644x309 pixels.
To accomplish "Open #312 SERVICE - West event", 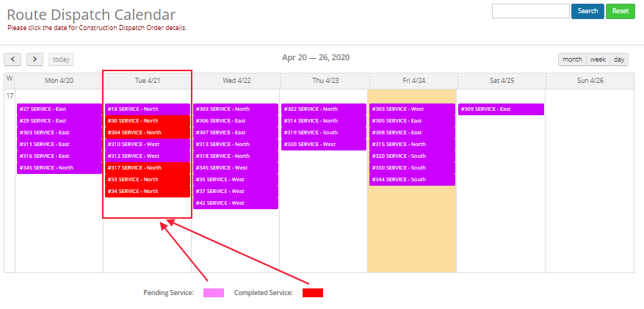I will (148, 156).
